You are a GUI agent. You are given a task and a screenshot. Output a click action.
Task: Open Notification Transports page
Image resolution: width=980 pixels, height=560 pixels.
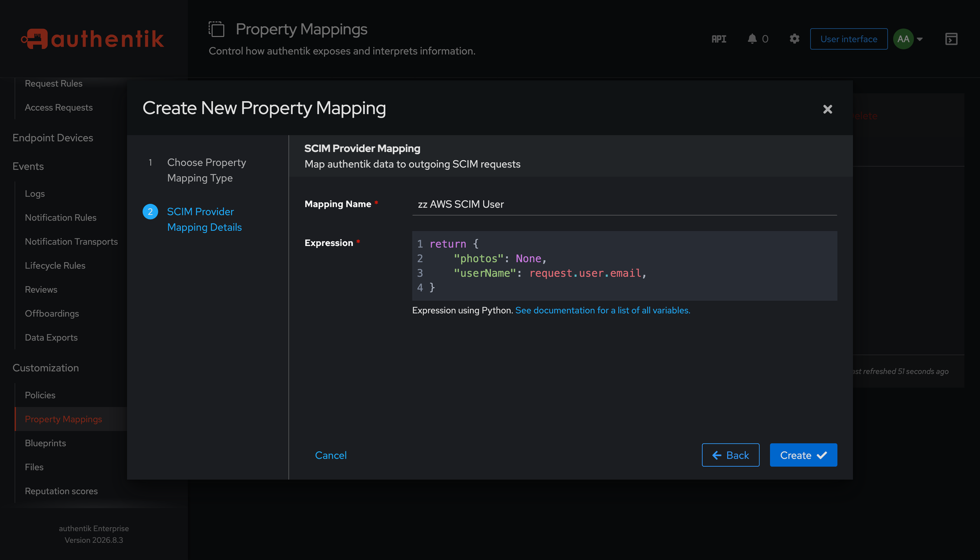tap(72, 242)
